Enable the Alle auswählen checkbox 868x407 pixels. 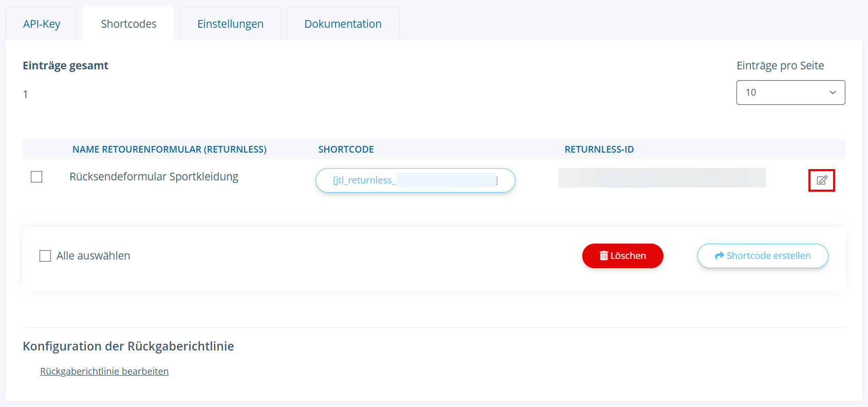coord(45,256)
